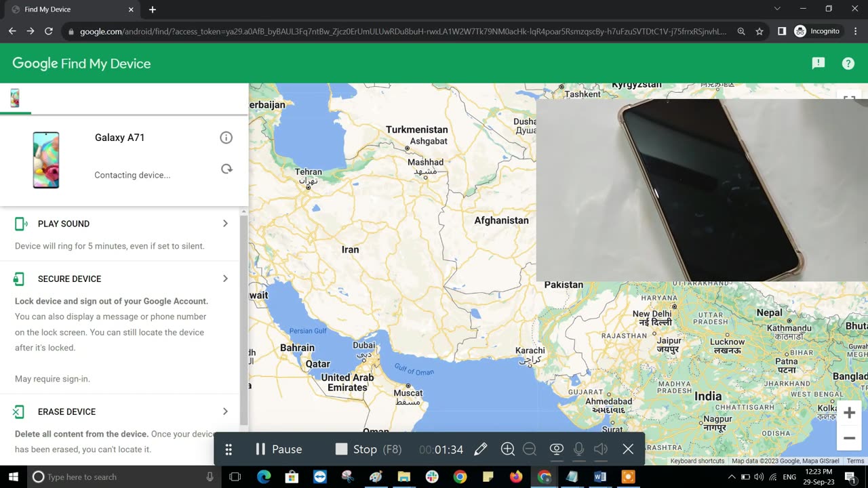868x488 pixels.
Task: Open the browser zoom magnifier icon
Action: 741,31
